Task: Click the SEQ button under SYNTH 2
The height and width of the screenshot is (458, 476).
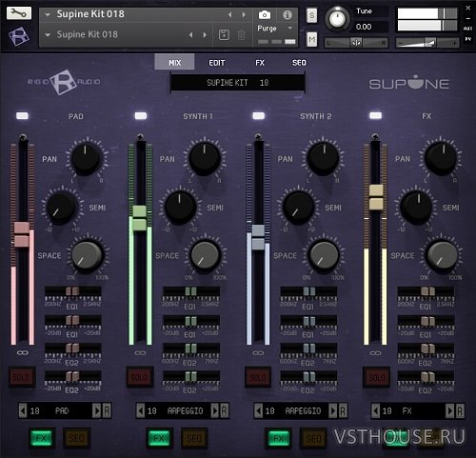Action: (313, 438)
